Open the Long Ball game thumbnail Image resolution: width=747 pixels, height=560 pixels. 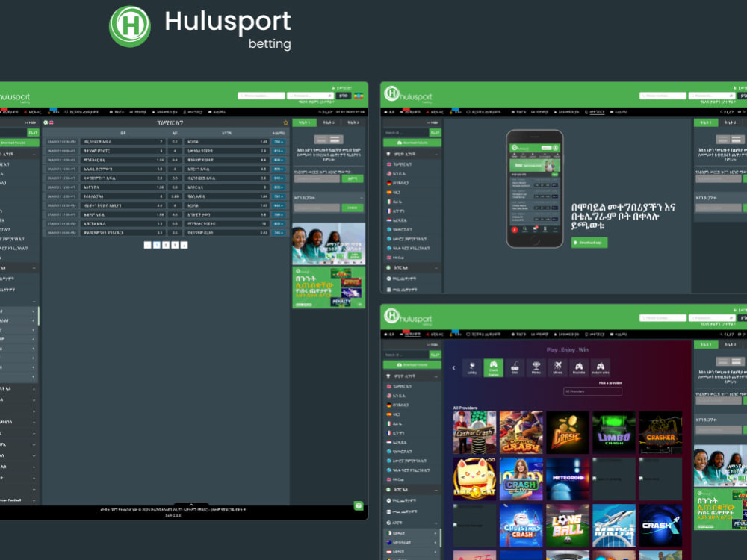point(568,526)
